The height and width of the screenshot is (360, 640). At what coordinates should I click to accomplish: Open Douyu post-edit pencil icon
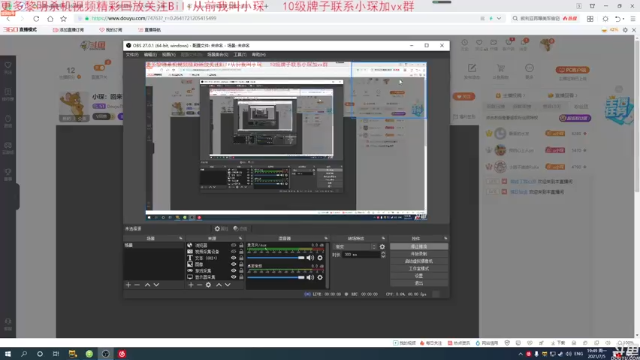(x=472, y=69)
